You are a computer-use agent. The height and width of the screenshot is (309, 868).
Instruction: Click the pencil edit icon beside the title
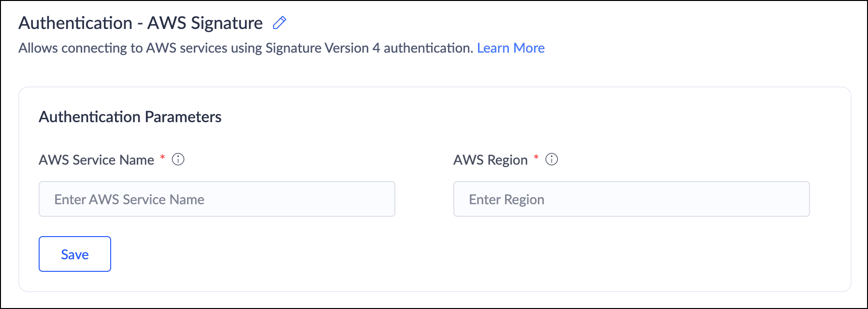tap(279, 23)
